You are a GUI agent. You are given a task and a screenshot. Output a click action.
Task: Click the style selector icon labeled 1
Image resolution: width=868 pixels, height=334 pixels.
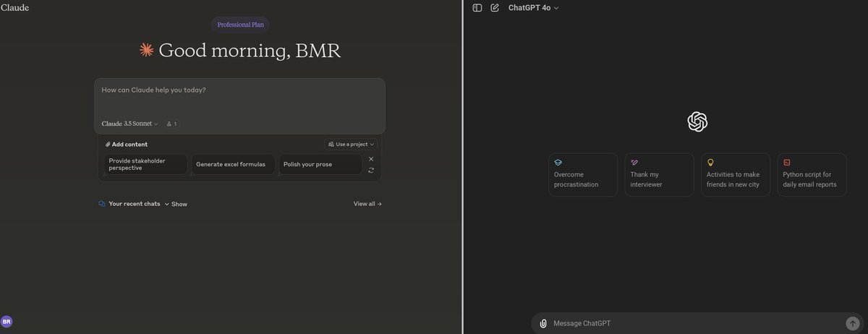[x=171, y=124]
